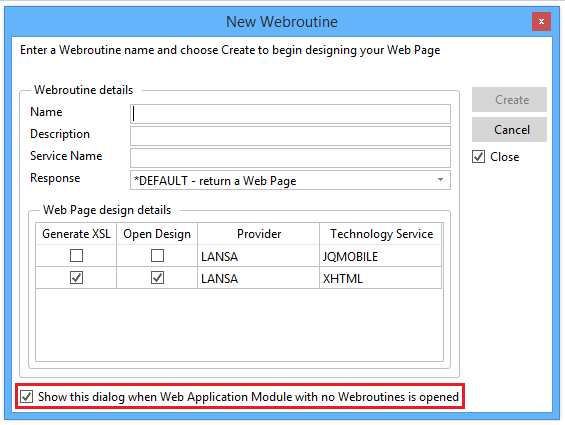Screen dimensions: 565x425
Task: Sort by the Provider column header
Action: pyautogui.click(x=258, y=234)
